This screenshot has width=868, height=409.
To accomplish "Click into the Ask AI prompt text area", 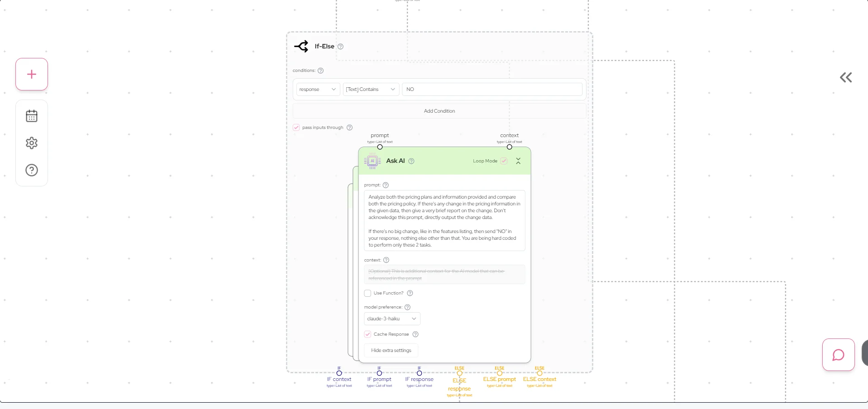I will click(x=444, y=221).
